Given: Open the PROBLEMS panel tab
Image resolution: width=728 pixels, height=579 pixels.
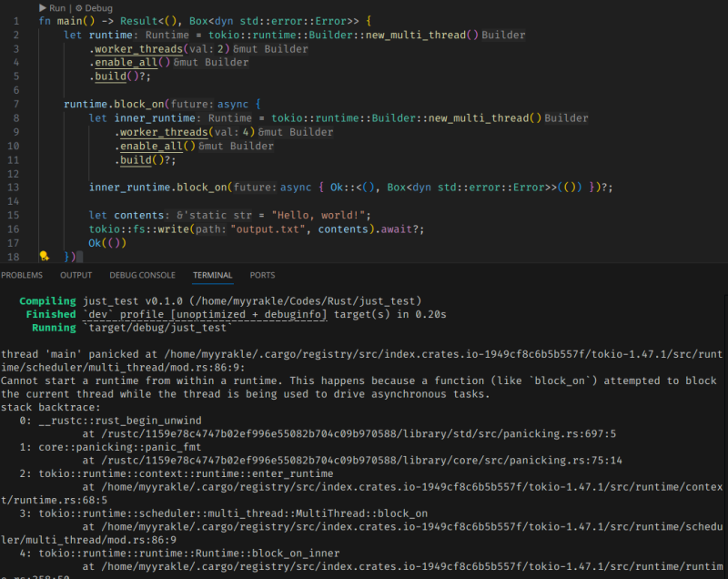Looking at the screenshot, I should pyautogui.click(x=22, y=275).
